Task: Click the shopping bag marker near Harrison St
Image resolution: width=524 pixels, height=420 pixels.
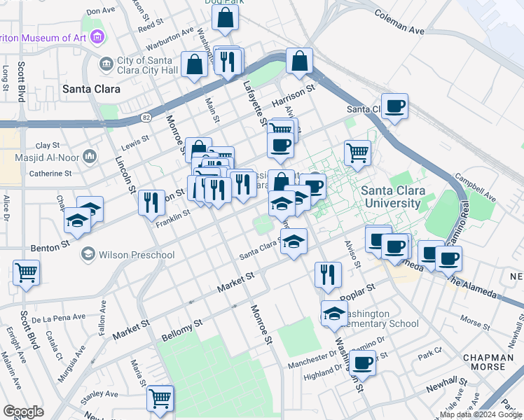Action: (x=299, y=63)
